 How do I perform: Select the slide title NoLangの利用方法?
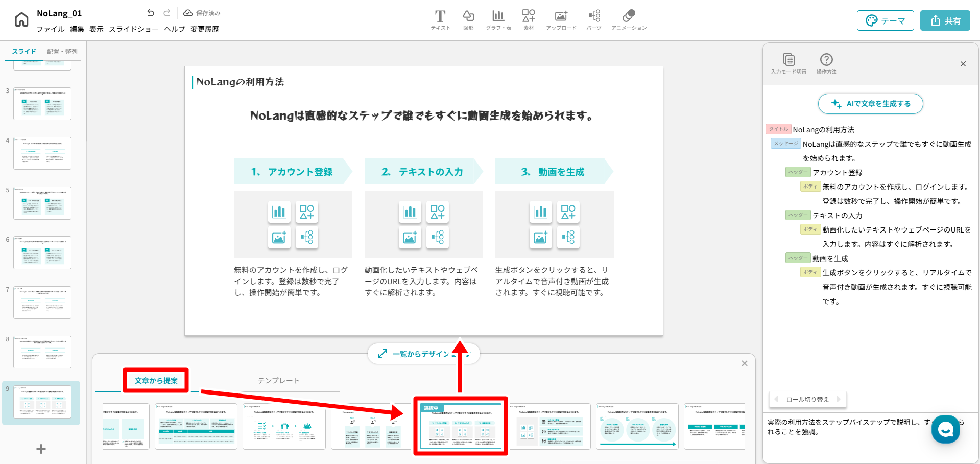240,82
